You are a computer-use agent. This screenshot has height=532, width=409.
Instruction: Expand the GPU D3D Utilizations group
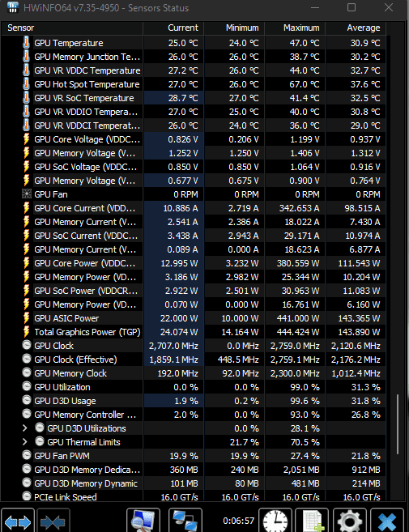[x=25, y=428]
